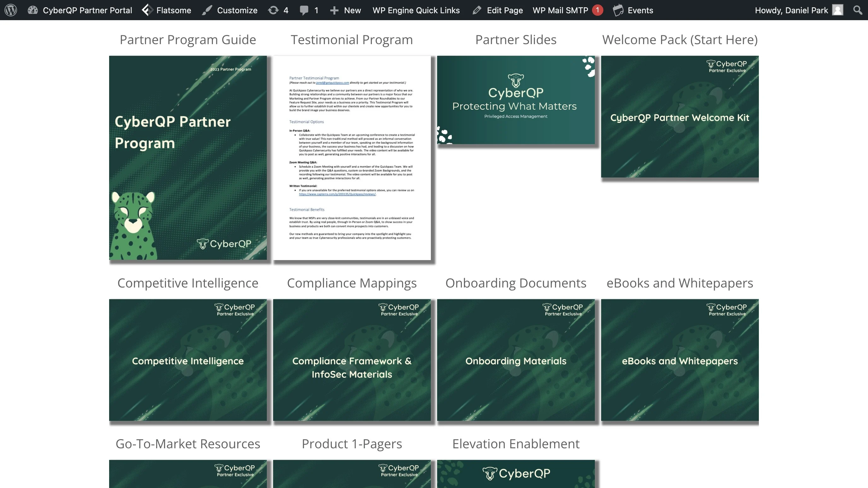Open the CyberQP card below Elevation Enablement
This screenshot has width=868, height=488.
click(516, 474)
